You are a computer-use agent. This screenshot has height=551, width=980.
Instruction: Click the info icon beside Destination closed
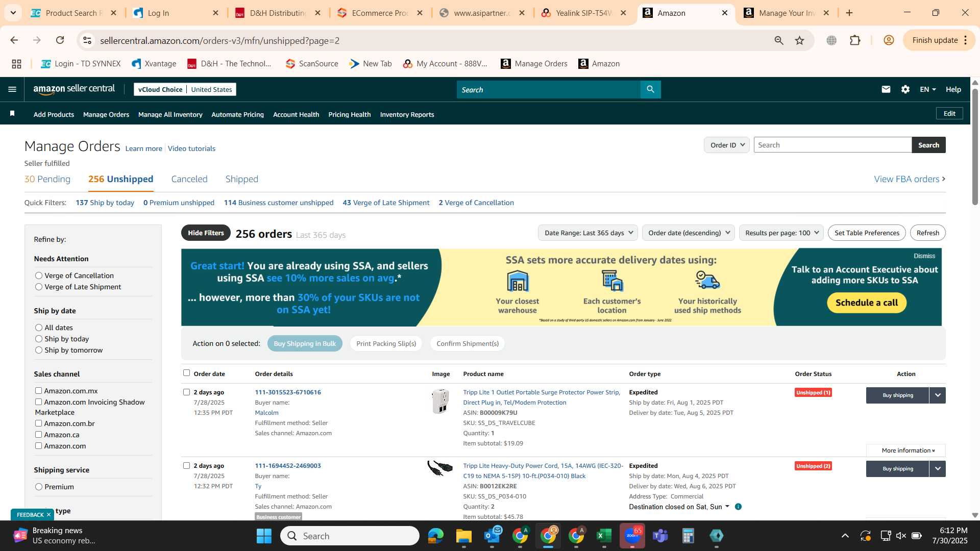pos(738,507)
